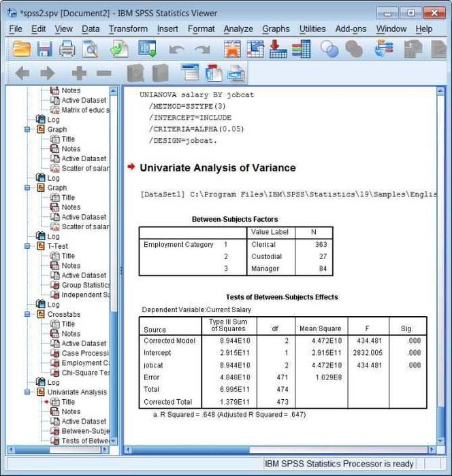Open the Add-ons menu
This screenshot has height=476, width=452.
point(351,29)
